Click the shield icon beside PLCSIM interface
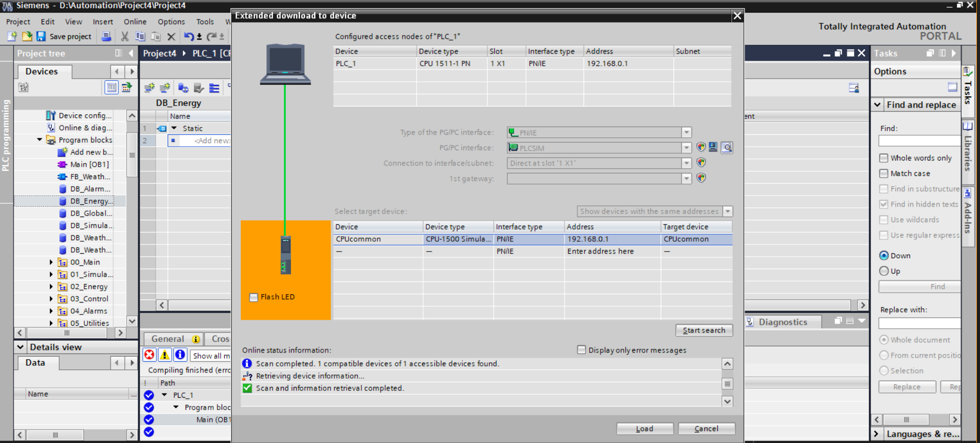This screenshot has width=980, height=443. [701, 147]
